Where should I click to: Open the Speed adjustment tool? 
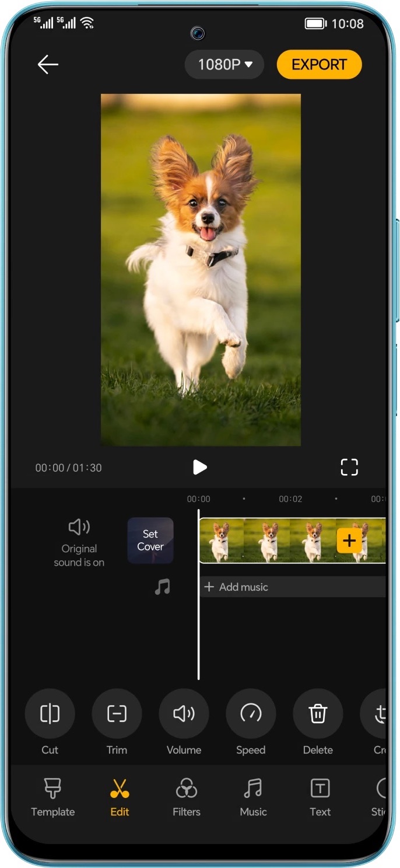(x=251, y=714)
